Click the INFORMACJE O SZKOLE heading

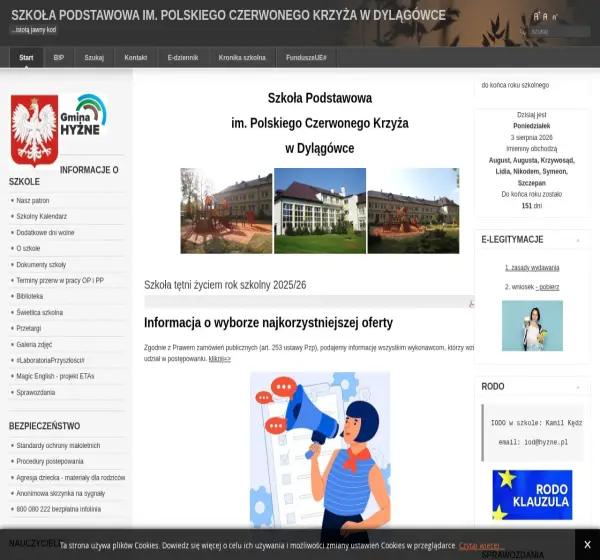64,176
